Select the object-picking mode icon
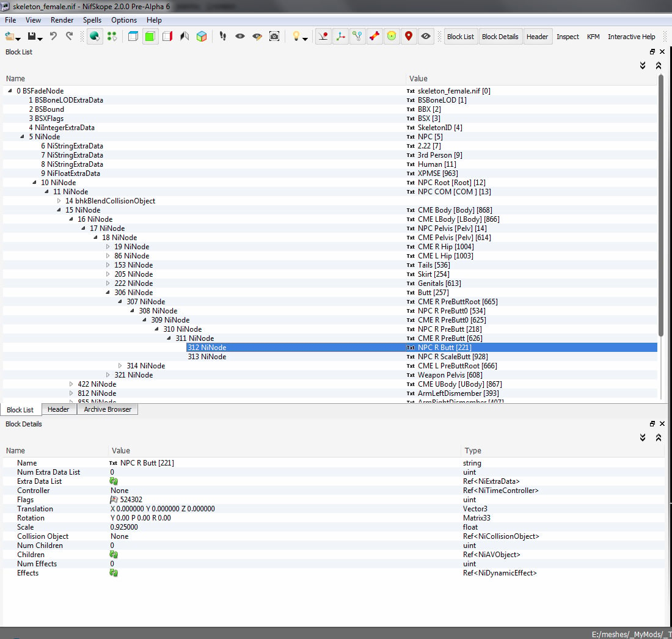Screen dimensions: 672x639 (x=95, y=37)
